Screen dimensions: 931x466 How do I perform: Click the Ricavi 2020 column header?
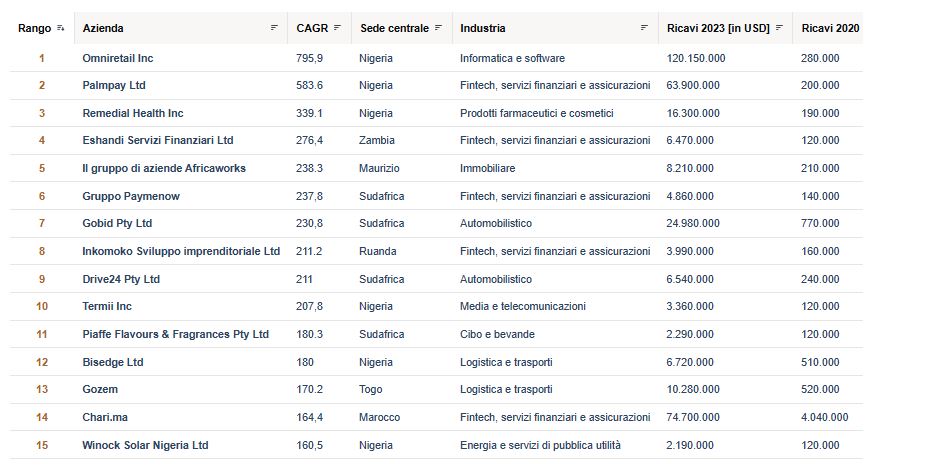click(830, 28)
